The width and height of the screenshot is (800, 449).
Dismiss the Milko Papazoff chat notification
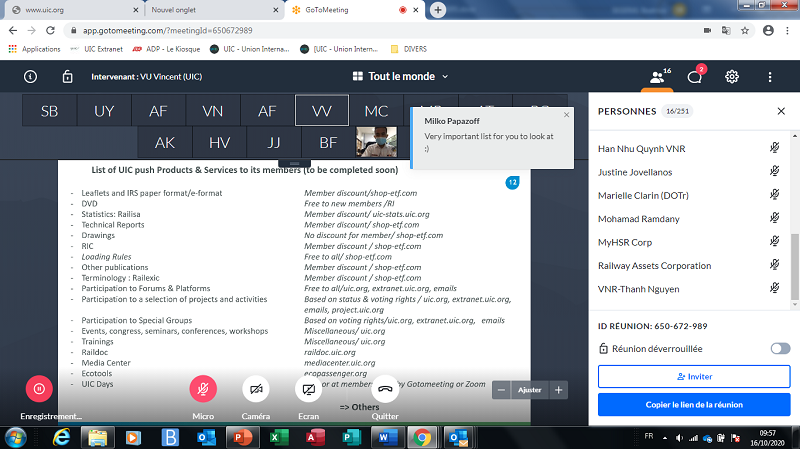point(566,115)
